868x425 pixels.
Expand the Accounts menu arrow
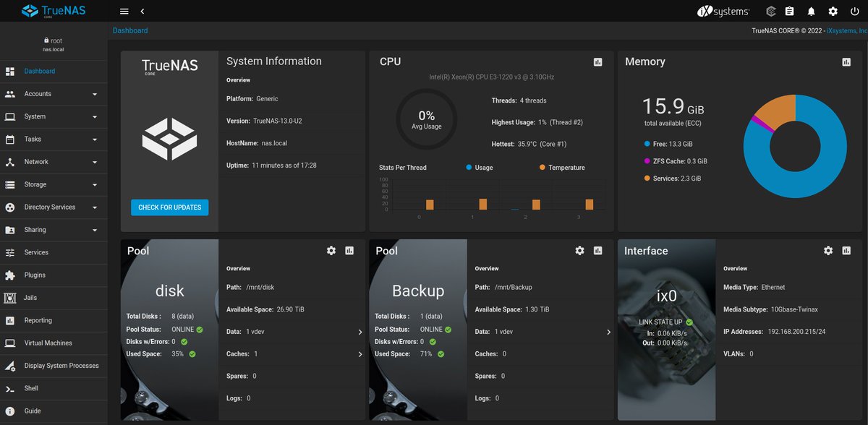tap(95, 94)
